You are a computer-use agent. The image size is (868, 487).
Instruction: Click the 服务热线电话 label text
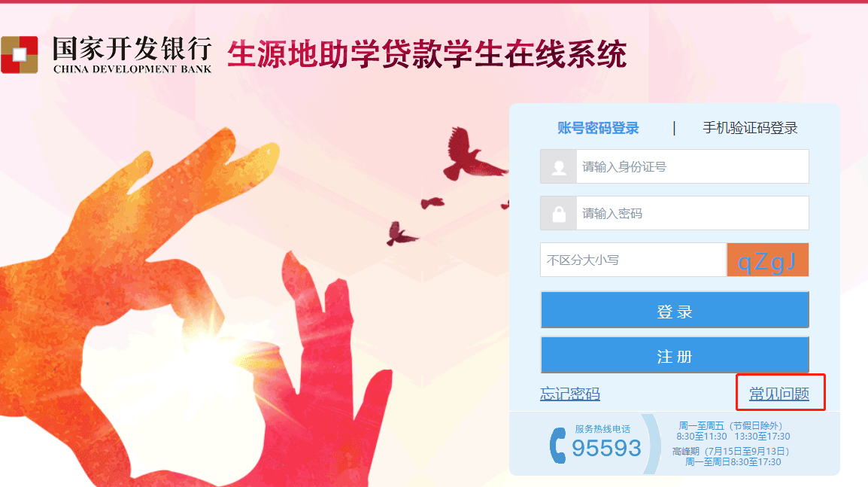point(602,429)
